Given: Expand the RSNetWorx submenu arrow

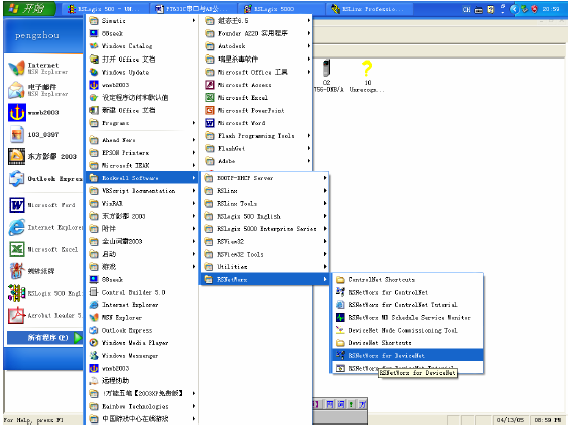Looking at the screenshot, I should click(x=325, y=280).
